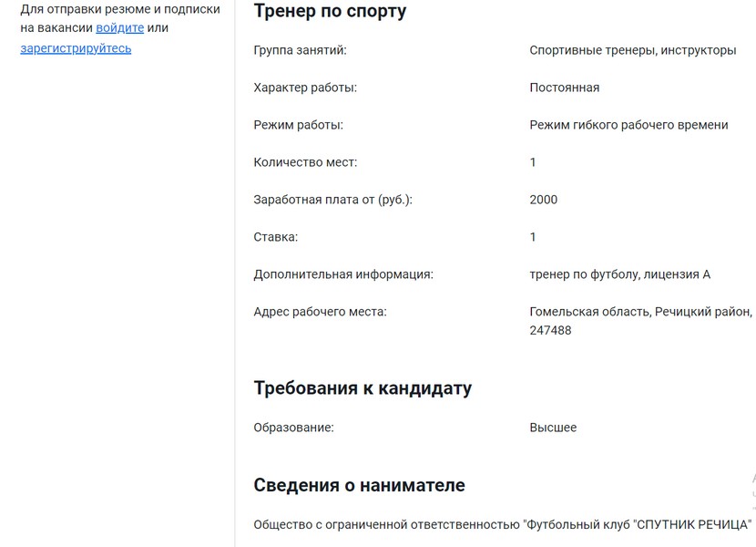Click the "Адрес рабочего места" label

[x=320, y=312]
